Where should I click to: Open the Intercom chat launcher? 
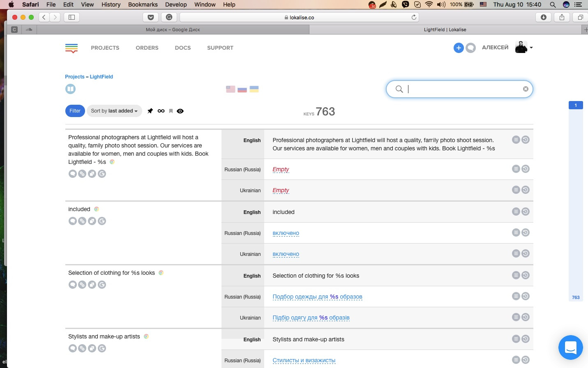tap(571, 347)
